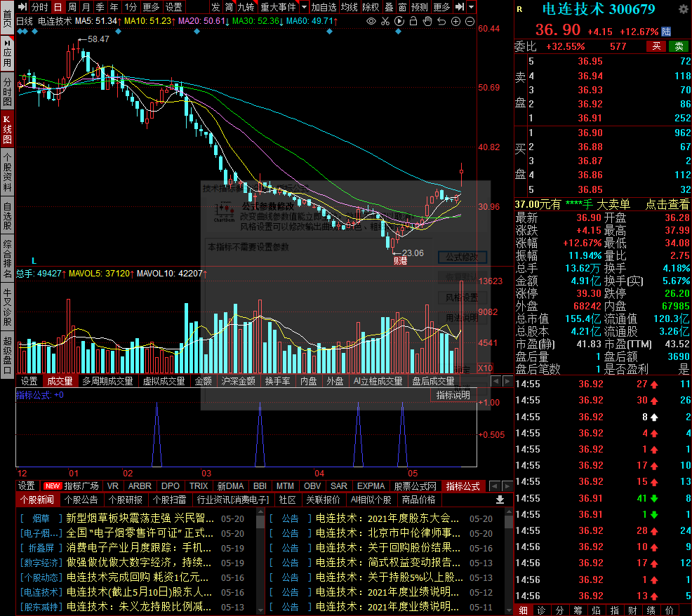
Task: Select the 日 daily period
Action: click(x=58, y=7)
